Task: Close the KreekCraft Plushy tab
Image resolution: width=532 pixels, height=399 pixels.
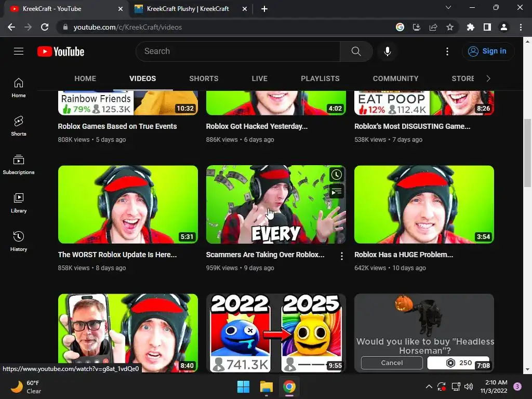Action: tap(245, 9)
